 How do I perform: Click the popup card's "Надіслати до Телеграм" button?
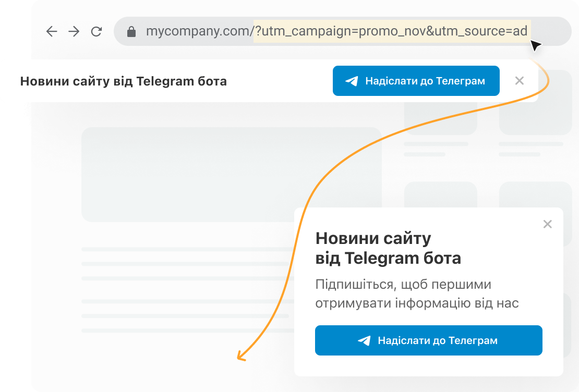[429, 340]
